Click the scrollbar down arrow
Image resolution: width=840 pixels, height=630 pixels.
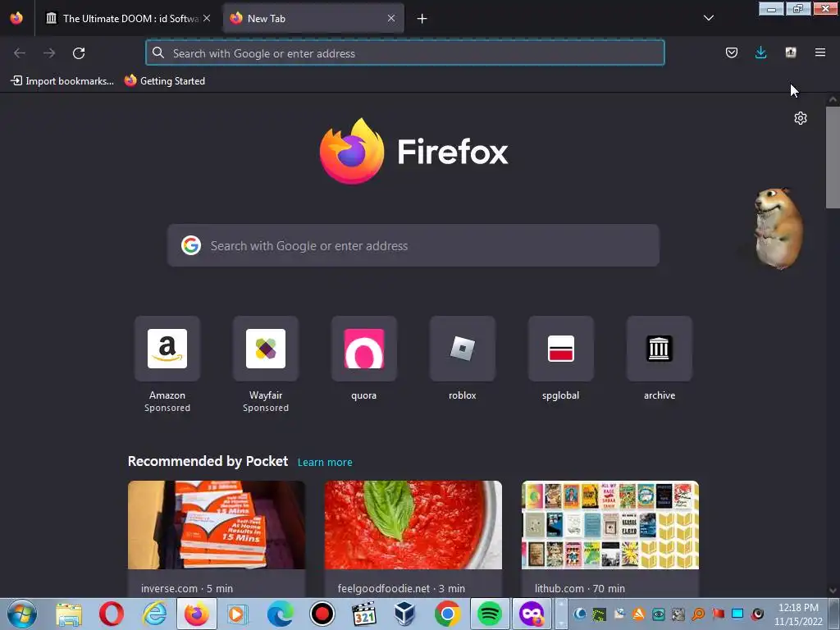pyautogui.click(x=833, y=591)
